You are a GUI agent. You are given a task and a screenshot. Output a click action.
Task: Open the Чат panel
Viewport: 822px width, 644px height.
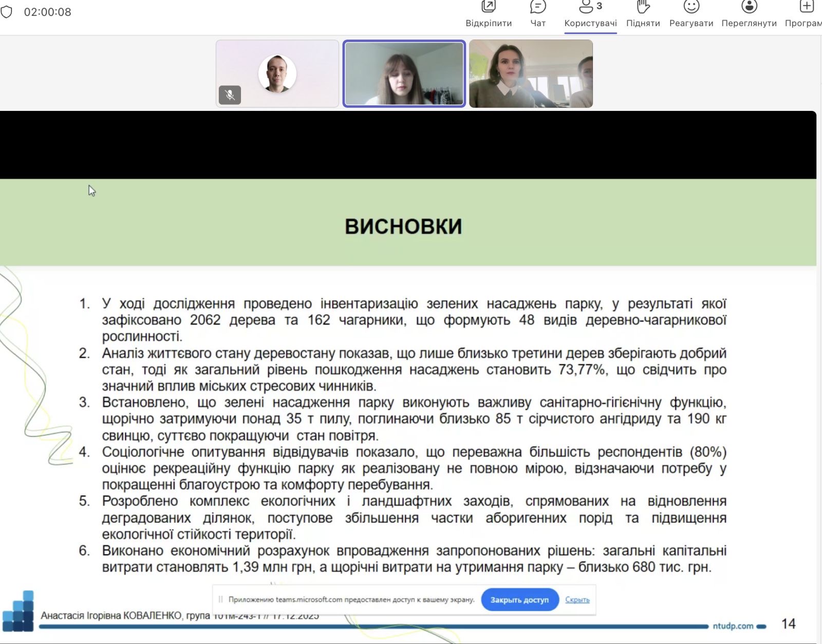pos(538,7)
